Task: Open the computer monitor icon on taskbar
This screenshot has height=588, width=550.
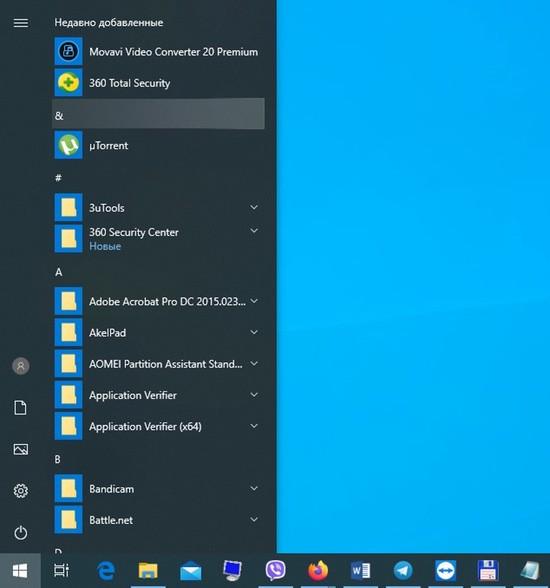Action: click(x=232, y=570)
